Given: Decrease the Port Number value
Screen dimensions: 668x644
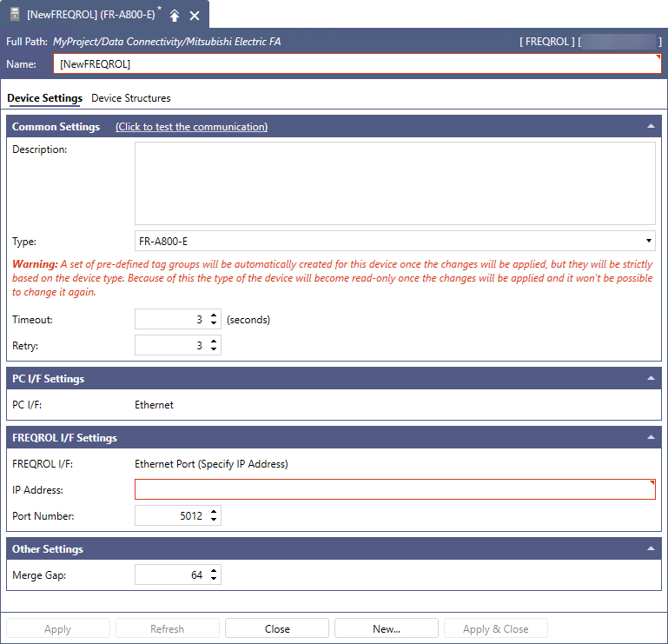Looking at the screenshot, I should coord(214,520).
